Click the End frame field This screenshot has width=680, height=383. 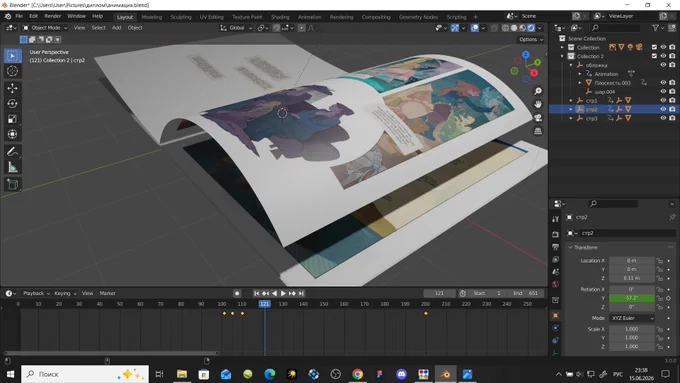(x=525, y=294)
